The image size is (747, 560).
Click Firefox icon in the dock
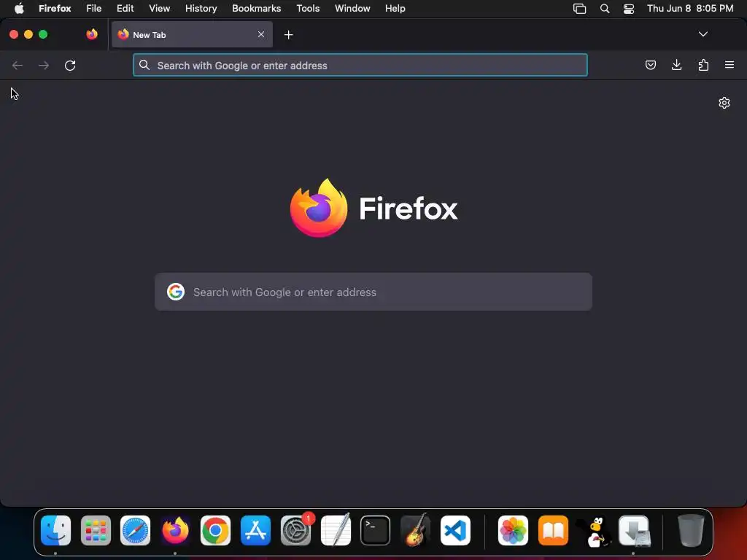[175, 530]
